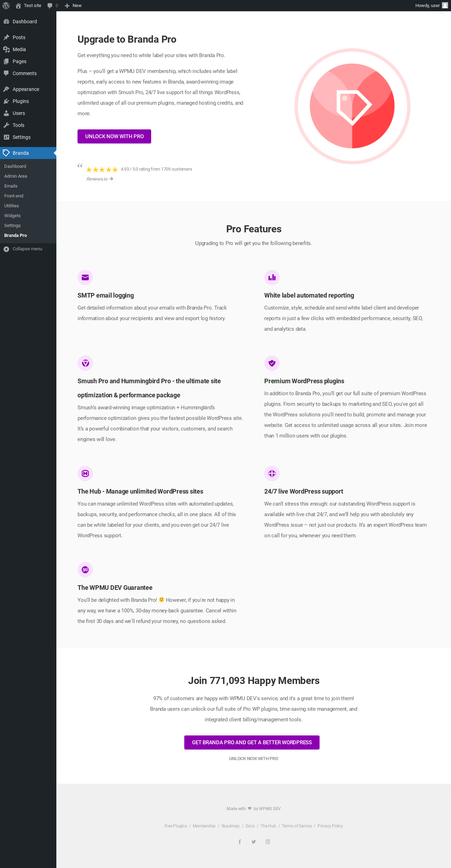This screenshot has height=868, width=451.
Task: Click the Twitter icon in footer
Action: [x=254, y=842]
